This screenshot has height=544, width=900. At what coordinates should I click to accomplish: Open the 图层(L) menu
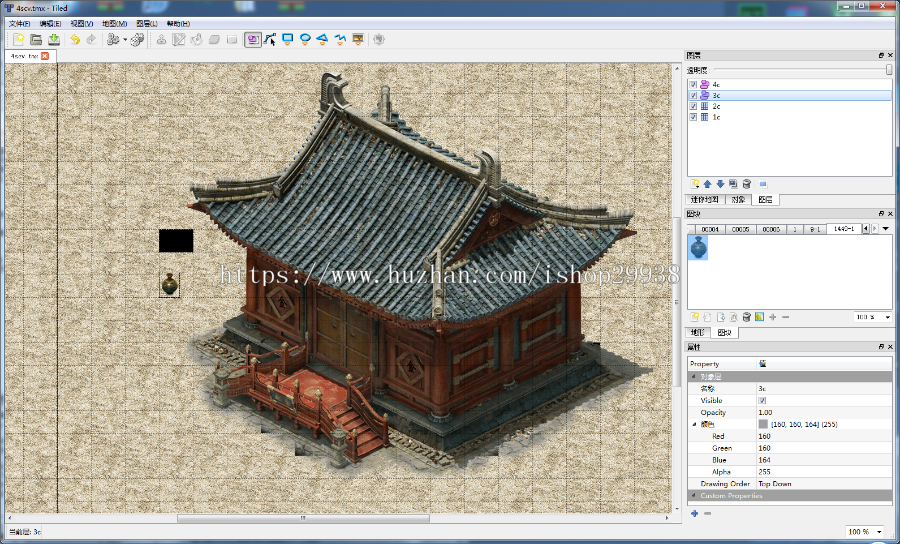(x=147, y=24)
